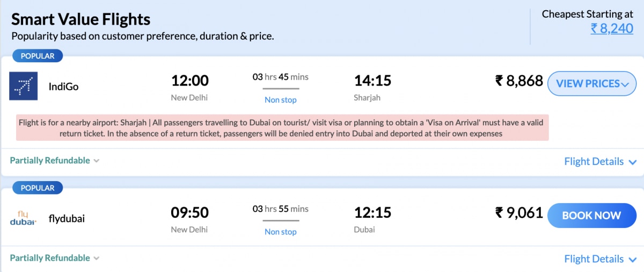Expand IndiGo Partially Refundable info

coord(54,160)
